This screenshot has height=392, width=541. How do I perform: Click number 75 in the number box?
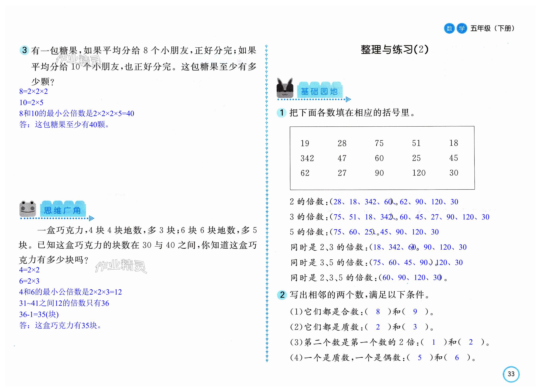pyautogui.click(x=379, y=143)
